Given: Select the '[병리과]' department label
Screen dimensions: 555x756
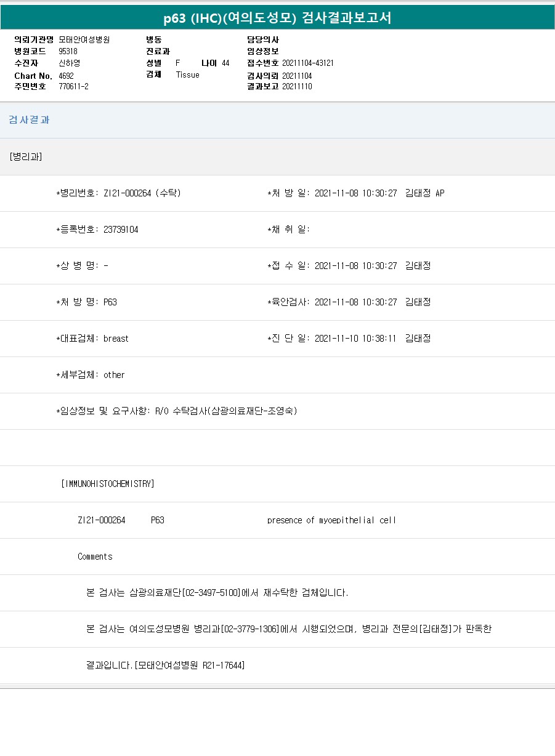Looking at the screenshot, I should [x=26, y=156].
